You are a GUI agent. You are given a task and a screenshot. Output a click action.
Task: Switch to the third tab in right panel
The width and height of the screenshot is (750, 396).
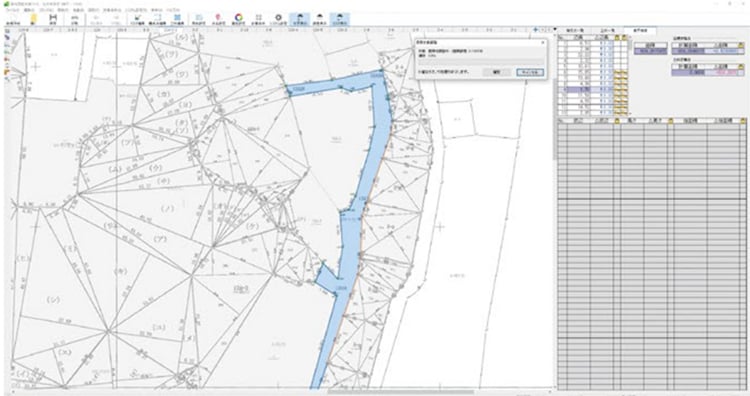point(640,30)
